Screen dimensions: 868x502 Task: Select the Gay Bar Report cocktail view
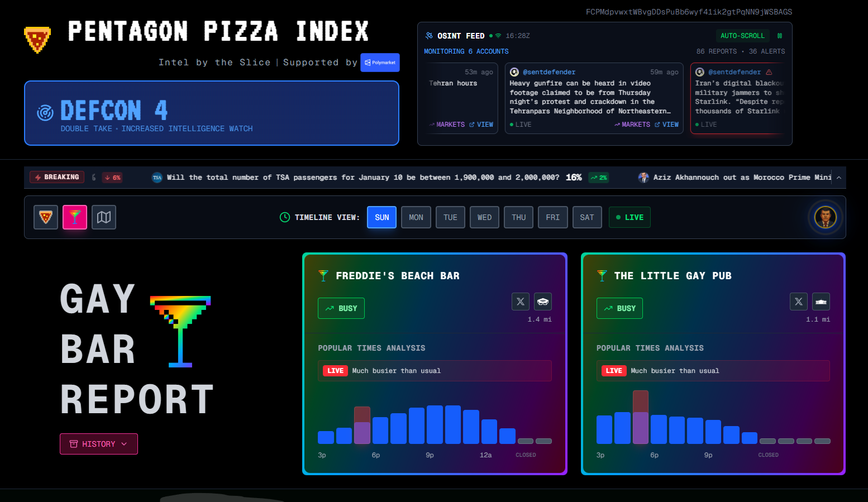(75, 217)
